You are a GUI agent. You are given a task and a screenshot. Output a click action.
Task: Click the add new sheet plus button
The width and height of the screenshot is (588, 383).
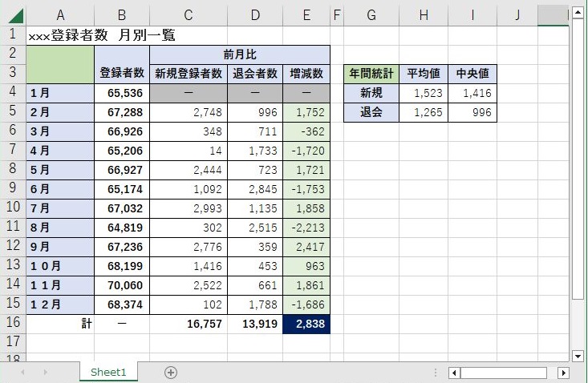170,373
